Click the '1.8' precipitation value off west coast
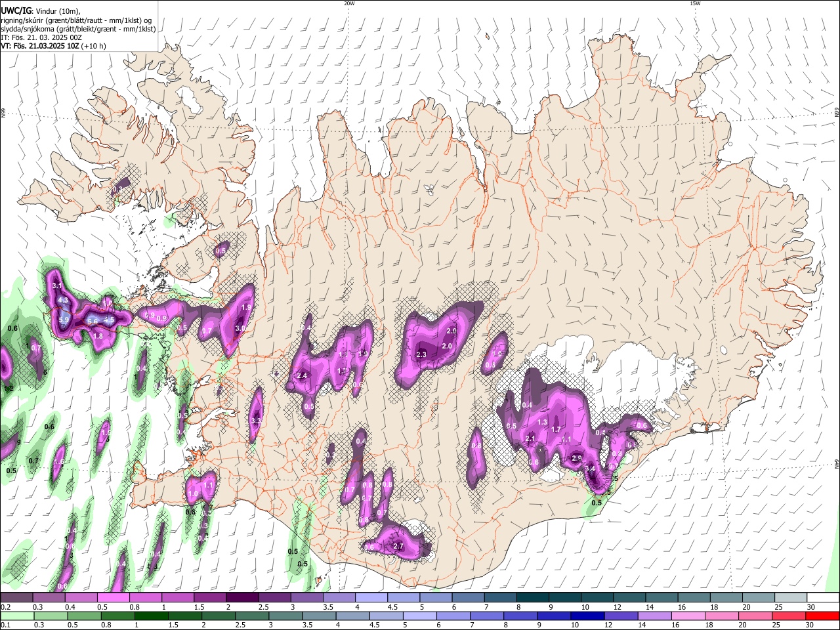The height and width of the screenshot is (630, 840). (x=98, y=336)
